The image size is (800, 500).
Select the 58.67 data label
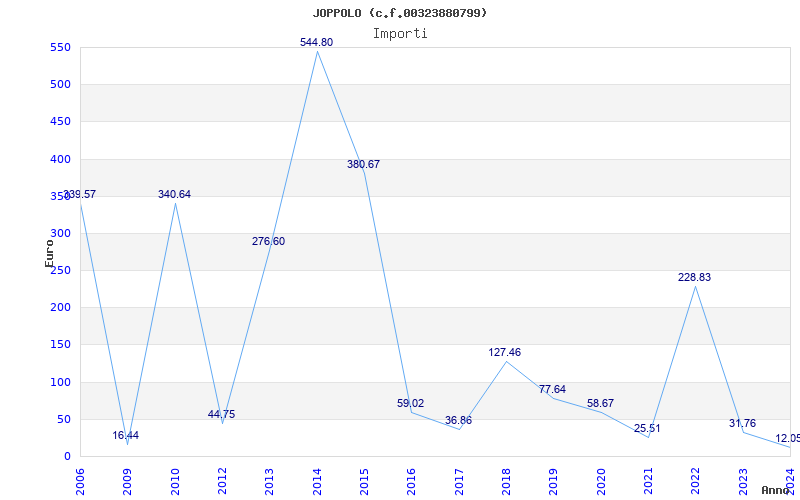tap(600, 403)
